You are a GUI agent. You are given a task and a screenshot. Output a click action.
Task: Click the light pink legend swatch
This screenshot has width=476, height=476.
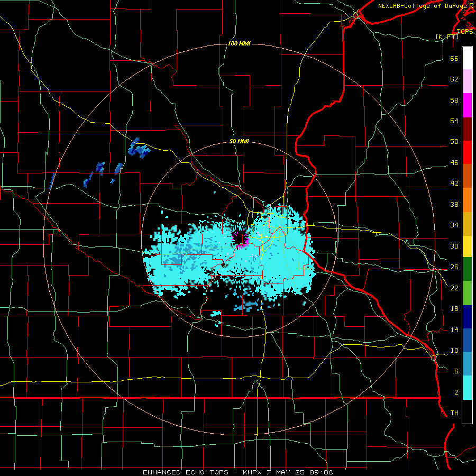(467, 81)
